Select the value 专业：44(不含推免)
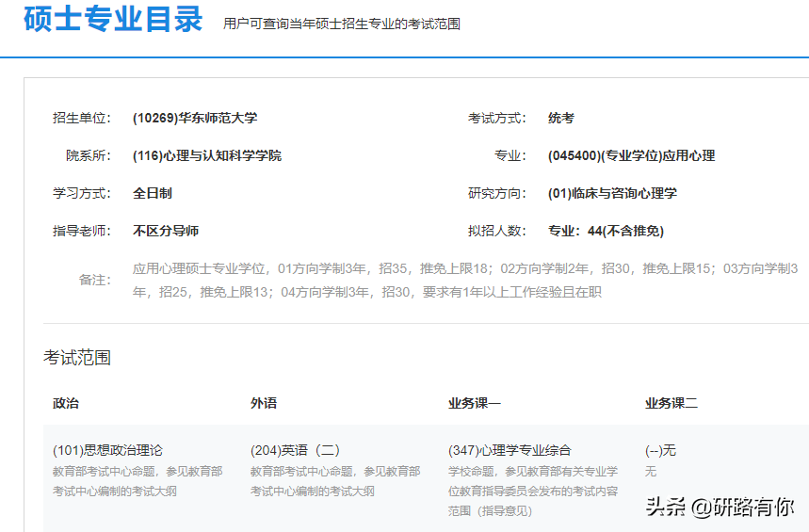Viewport: 809px width, 532px height. pyautogui.click(x=606, y=232)
